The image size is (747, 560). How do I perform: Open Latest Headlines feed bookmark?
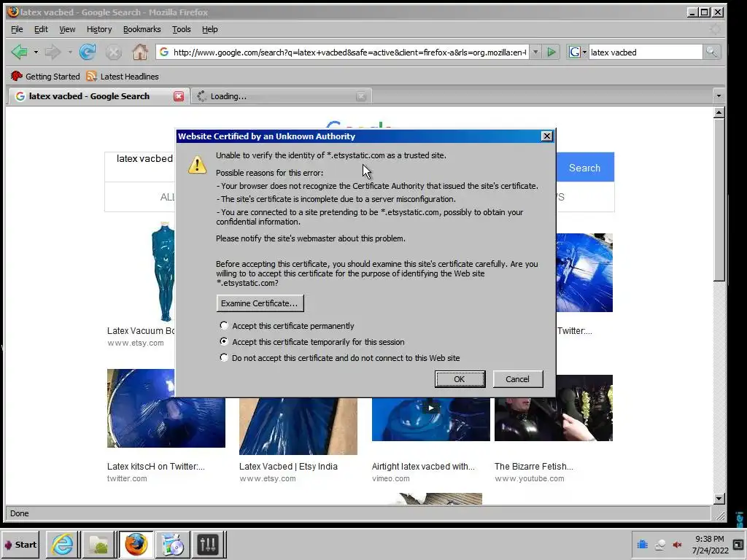(x=123, y=76)
